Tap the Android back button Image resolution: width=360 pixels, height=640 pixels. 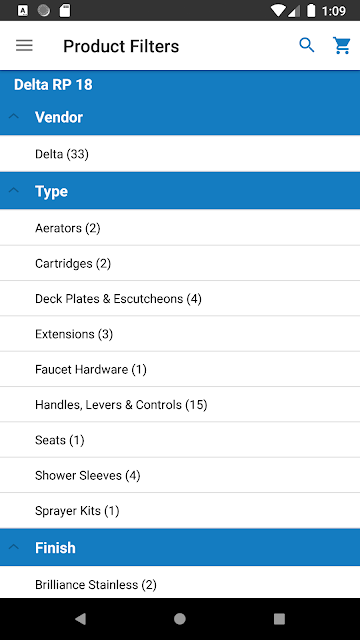[80, 619]
